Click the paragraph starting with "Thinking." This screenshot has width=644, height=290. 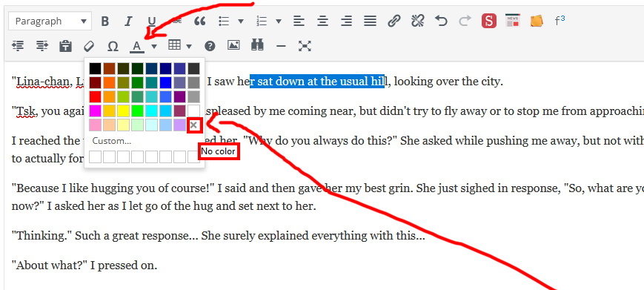(x=218, y=236)
